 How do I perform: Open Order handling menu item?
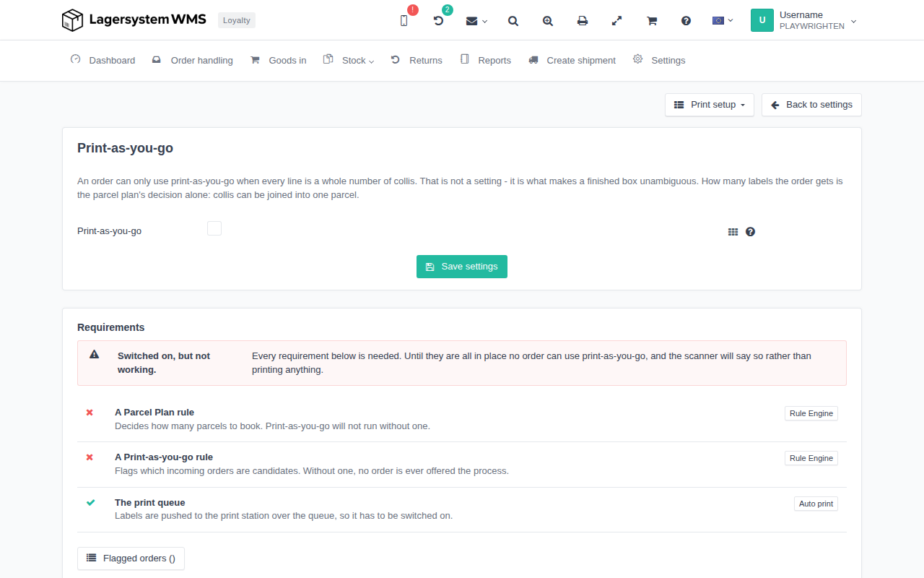[193, 60]
